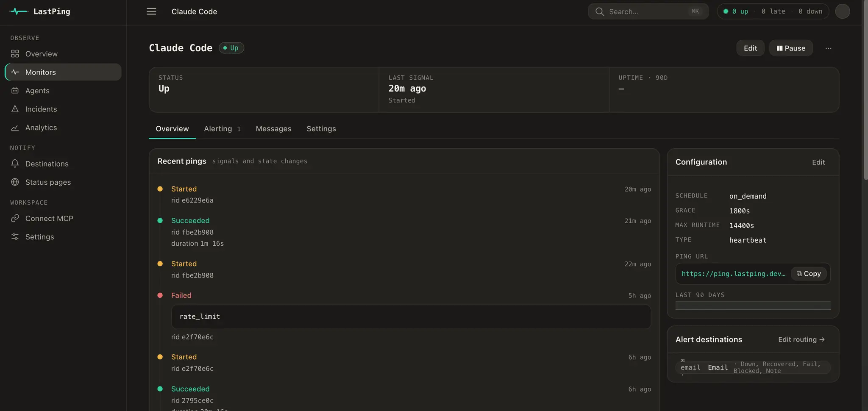Go to Overview in the sidebar
The width and height of the screenshot is (868, 411).
pyautogui.click(x=63, y=54)
